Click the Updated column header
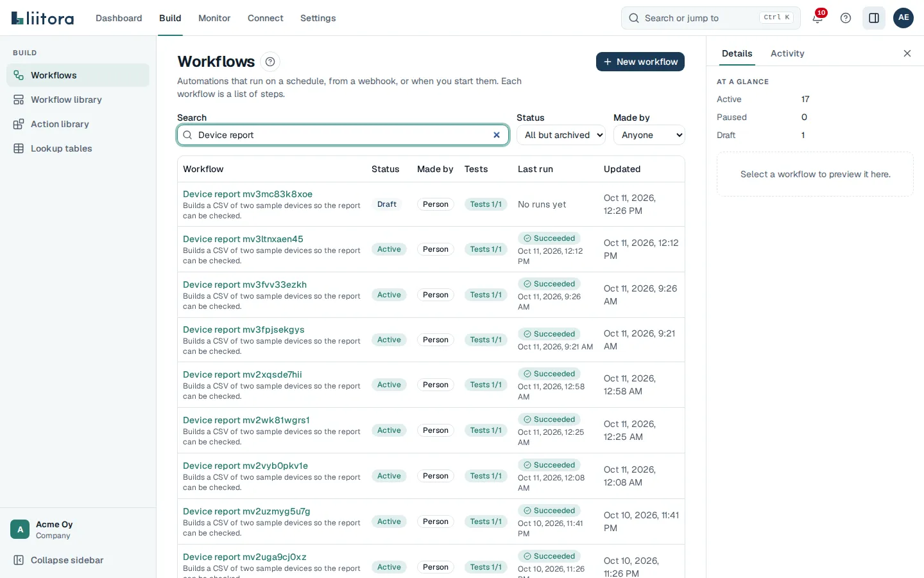924x578 pixels. pyautogui.click(x=622, y=169)
